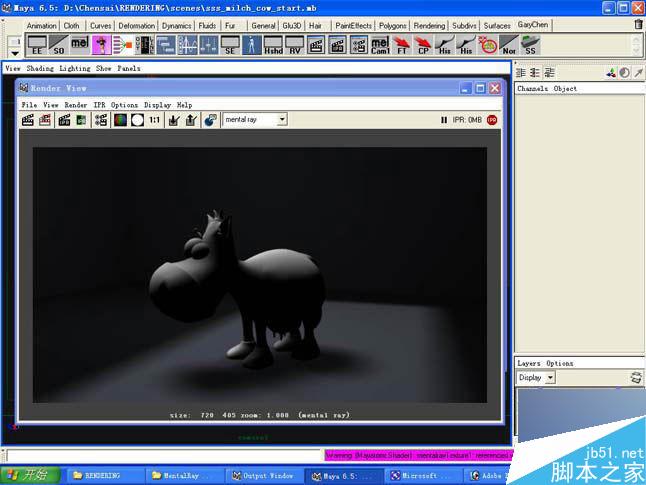This screenshot has height=485, width=646.
Task: Click the blue sphere icon beside the renderer dropdown
Action: (210, 120)
